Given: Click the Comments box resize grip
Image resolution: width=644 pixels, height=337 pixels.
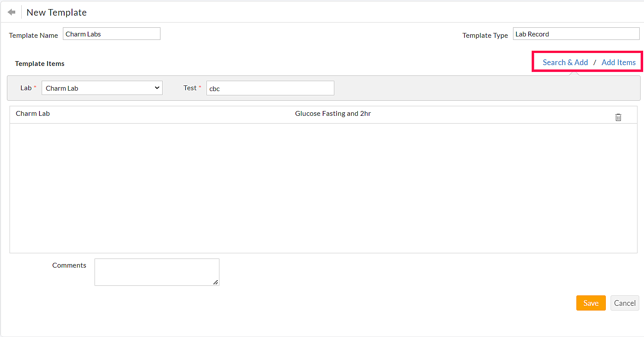Looking at the screenshot, I should 216,284.
